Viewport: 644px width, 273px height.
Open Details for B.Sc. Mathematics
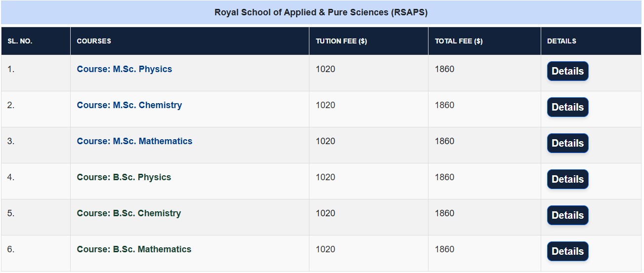point(567,251)
